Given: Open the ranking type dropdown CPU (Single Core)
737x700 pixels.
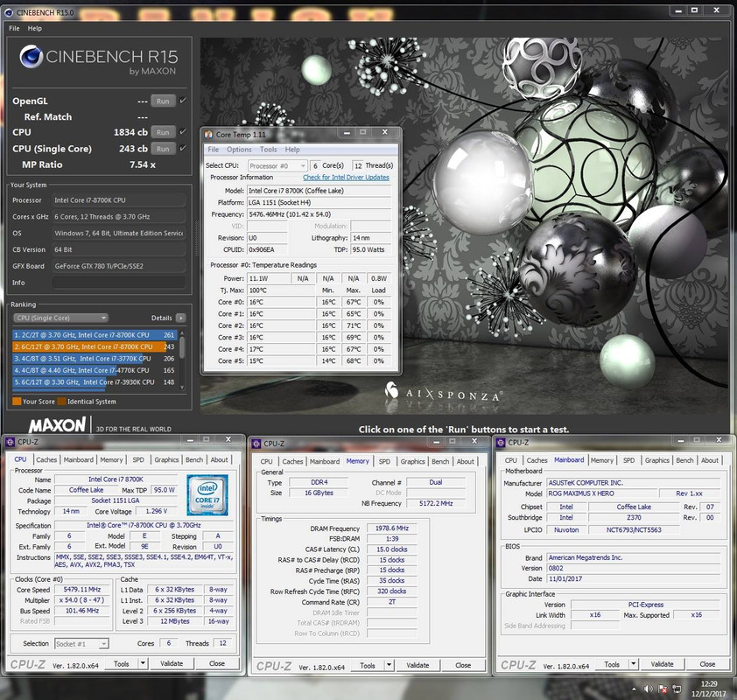Looking at the screenshot, I should click(x=60, y=318).
